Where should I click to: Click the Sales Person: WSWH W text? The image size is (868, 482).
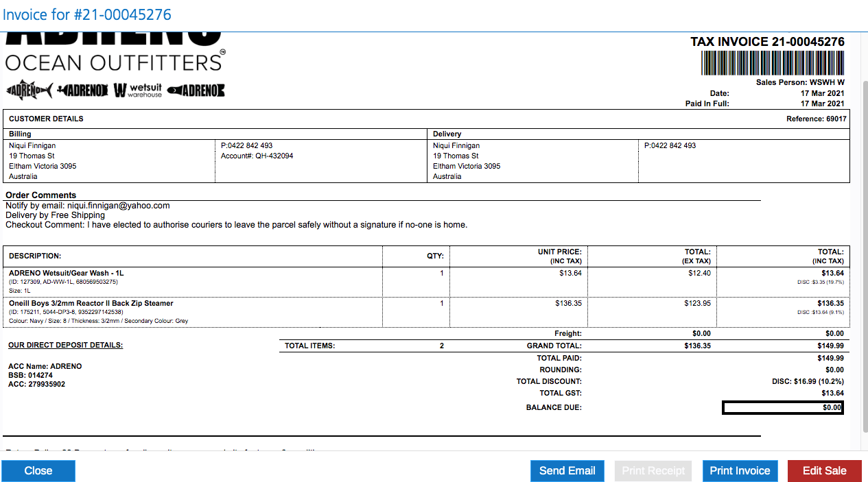click(800, 82)
